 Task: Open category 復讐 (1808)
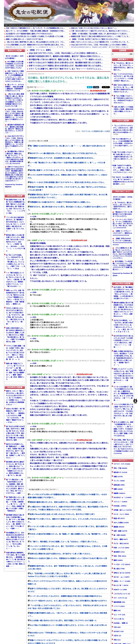tap(118, 489)
